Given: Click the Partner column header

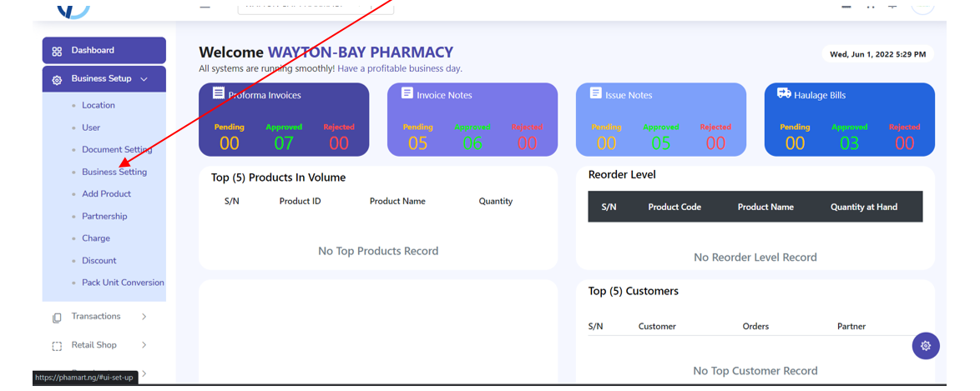Looking at the screenshot, I should (851, 326).
